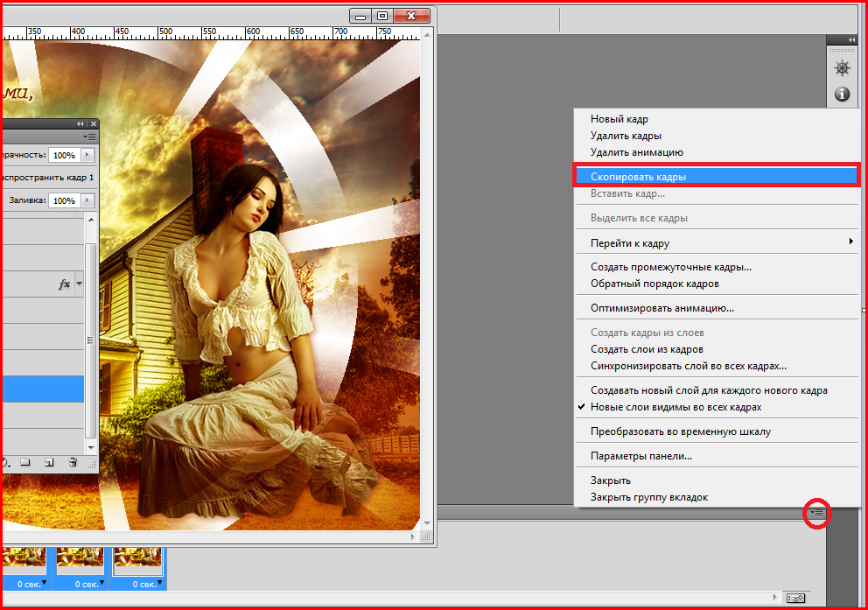Choose 'Обратный порядок кадров'

[654, 284]
